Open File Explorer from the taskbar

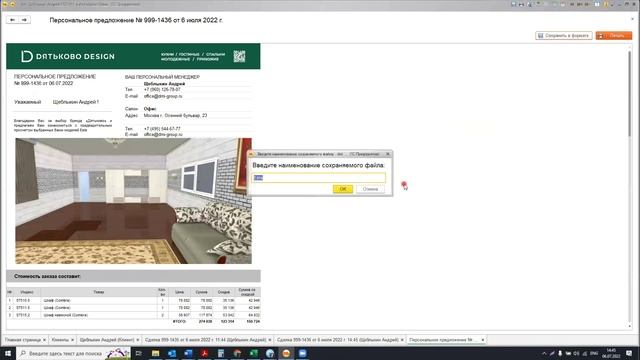(156, 353)
